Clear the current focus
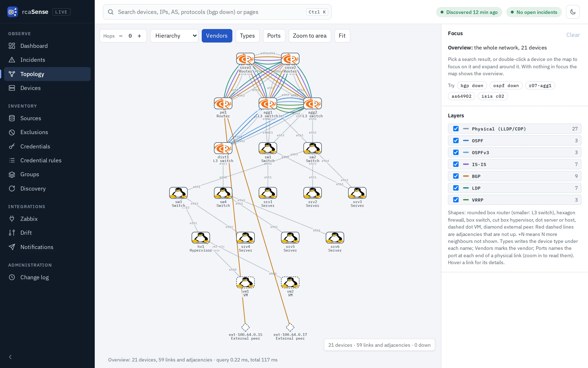 [x=573, y=35]
